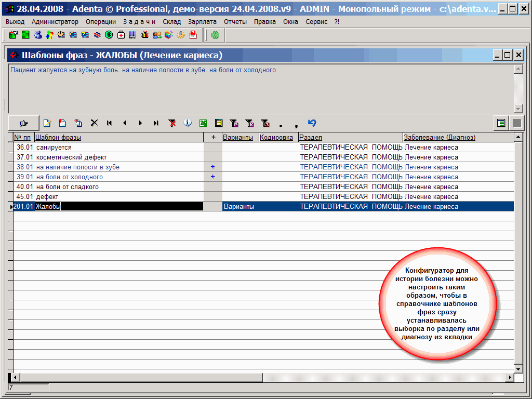
Task: Go to the last record arrow icon
Action: (x=155, y=123)
